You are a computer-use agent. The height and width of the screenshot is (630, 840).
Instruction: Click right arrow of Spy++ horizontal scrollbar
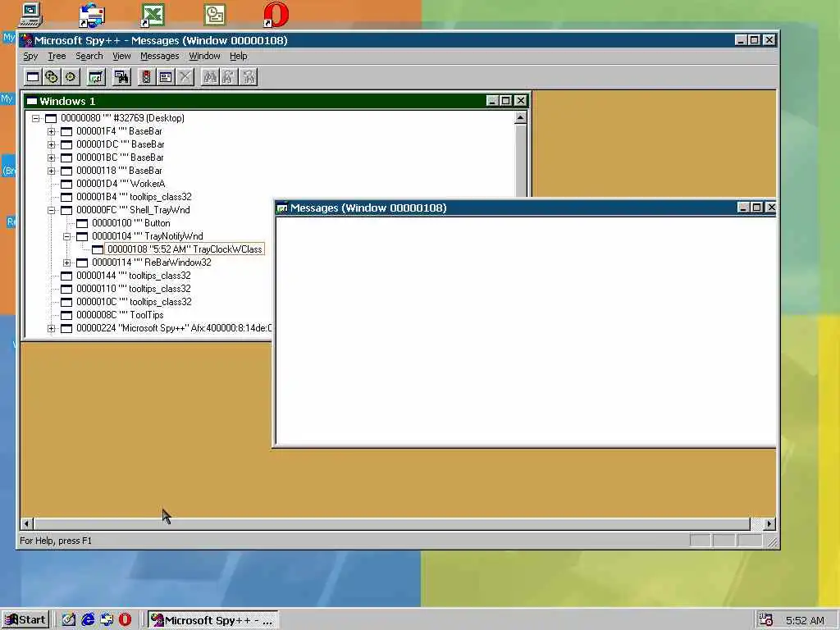pos(769,523)
